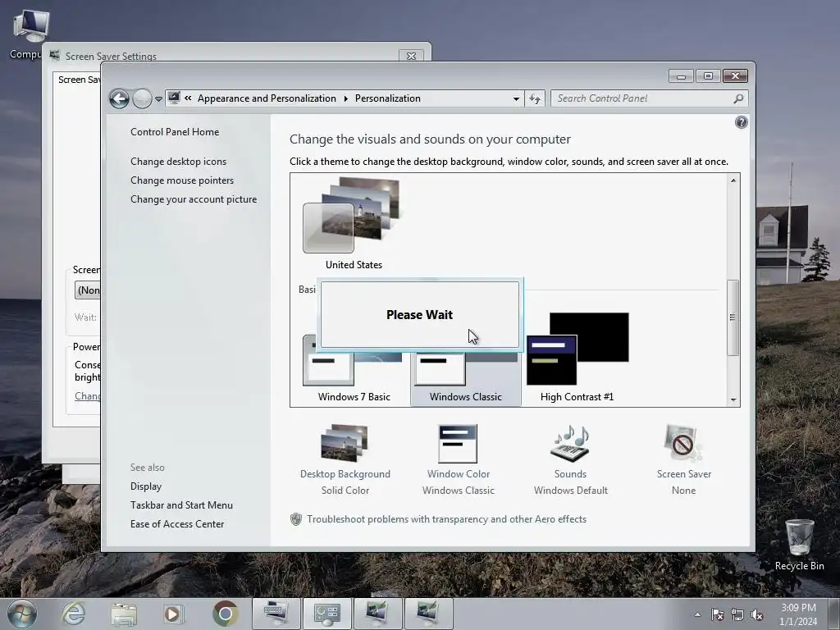This screenshot has height=630, width=840.
Task: Click the search magnifier icon
Action: pos(738,98)
